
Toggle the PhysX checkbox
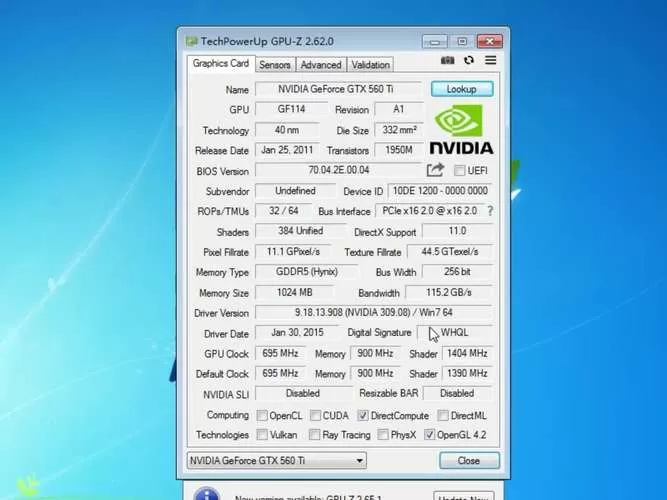click(383, 434)
